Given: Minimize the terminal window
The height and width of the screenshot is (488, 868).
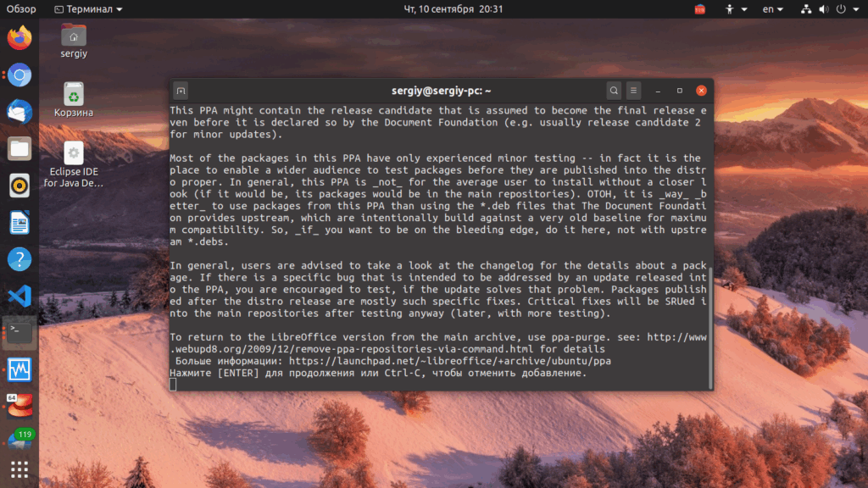Looking at the screenshot, I should pyautogui.click(x=658, y=91).
